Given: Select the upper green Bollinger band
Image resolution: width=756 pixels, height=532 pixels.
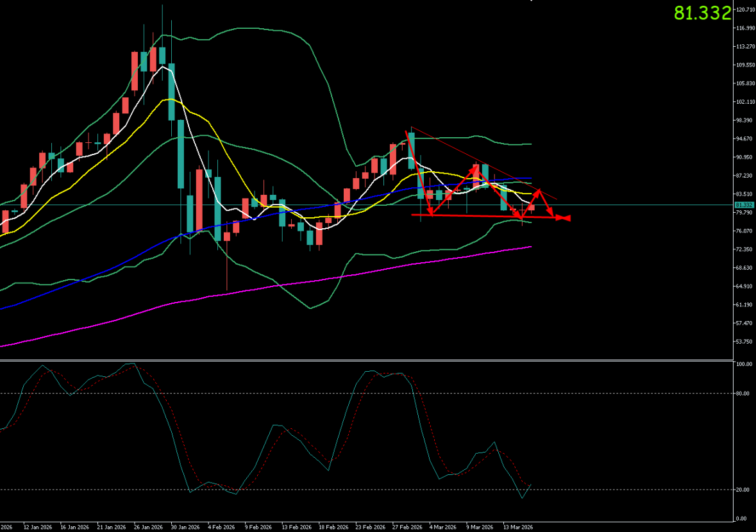Looking at the screenshot, I should (x=256, y=28).
